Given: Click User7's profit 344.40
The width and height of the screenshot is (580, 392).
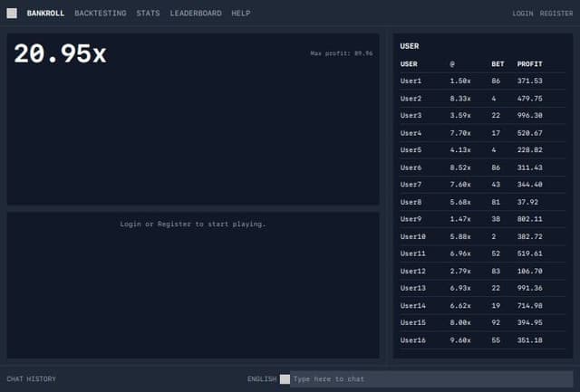Looking at the screenshot, I should (529, 185).
